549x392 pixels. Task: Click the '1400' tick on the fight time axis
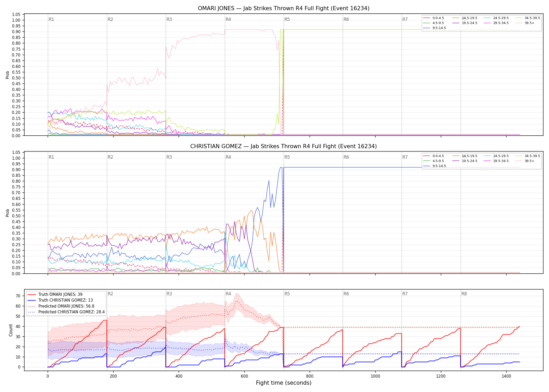(506, 376)
